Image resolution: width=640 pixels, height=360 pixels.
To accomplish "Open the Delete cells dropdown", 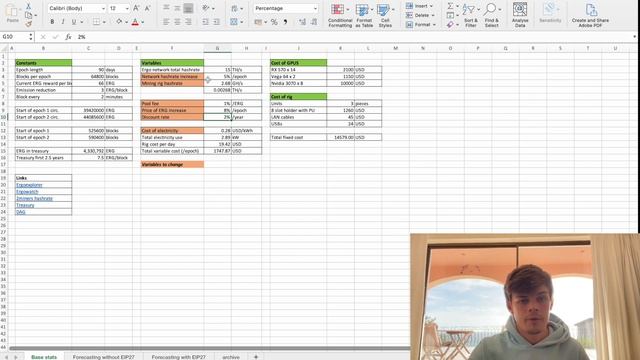I will coord(420,15).
